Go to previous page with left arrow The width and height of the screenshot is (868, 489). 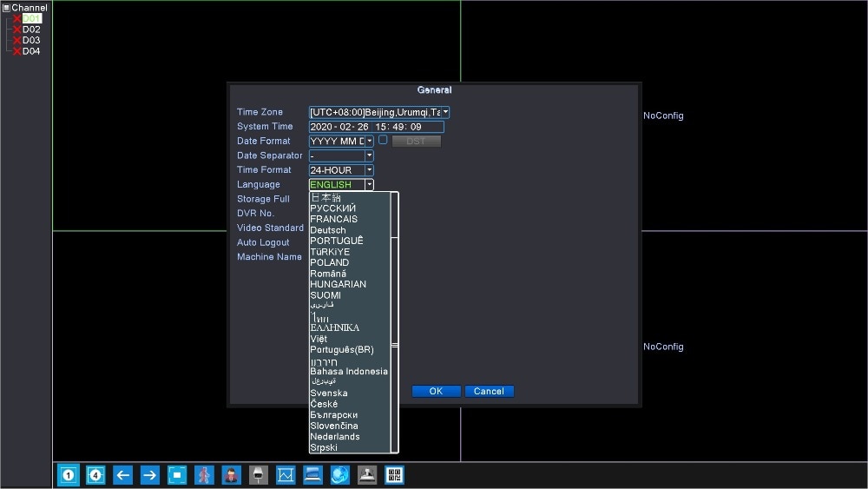tap(123, 474)
